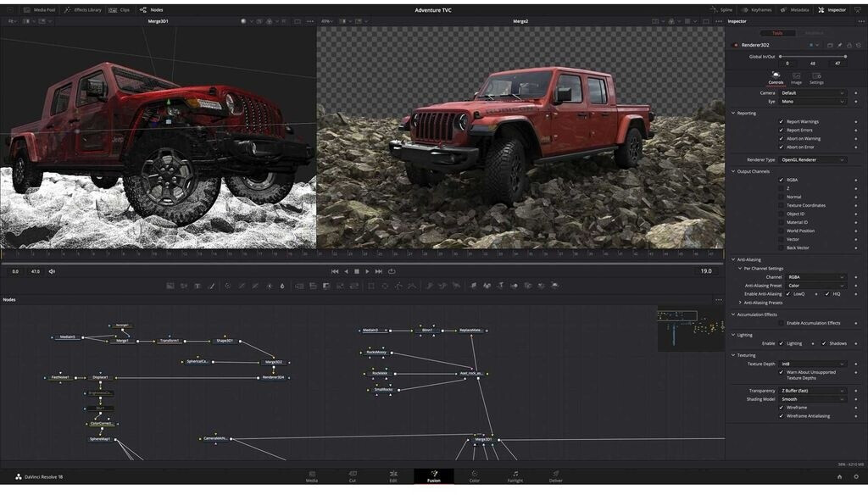Toggle the Inspector panel button
This screenshot has height=495, width=868.
(x=832, y=10)
